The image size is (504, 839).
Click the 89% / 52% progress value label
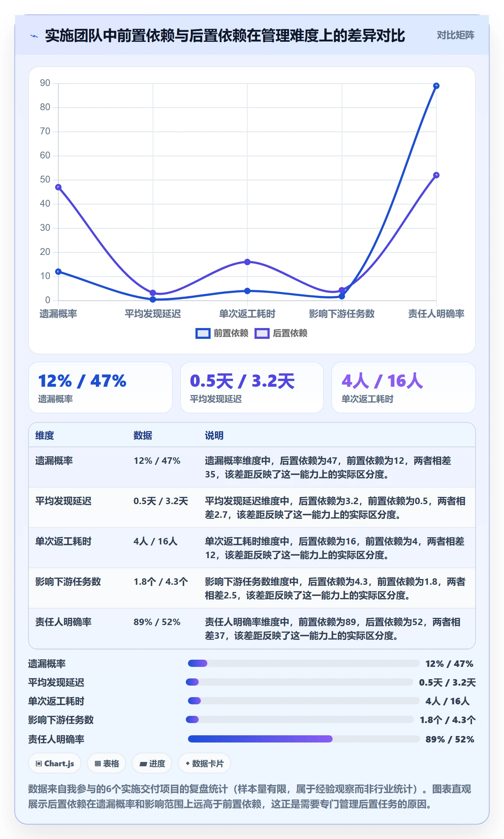click(450, 739)
